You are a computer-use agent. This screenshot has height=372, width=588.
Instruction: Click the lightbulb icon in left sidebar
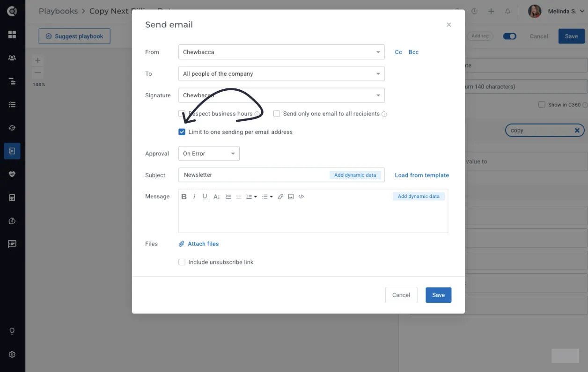(12, 331)
